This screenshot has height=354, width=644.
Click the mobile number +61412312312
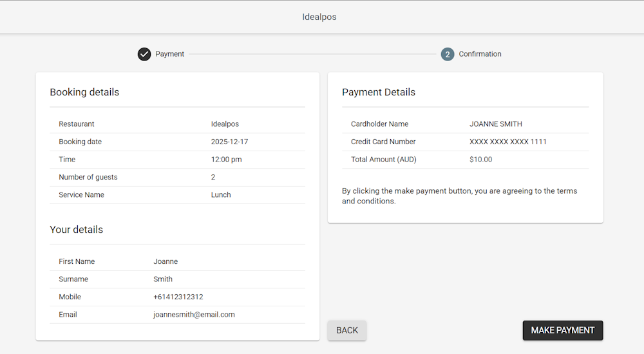178,297
